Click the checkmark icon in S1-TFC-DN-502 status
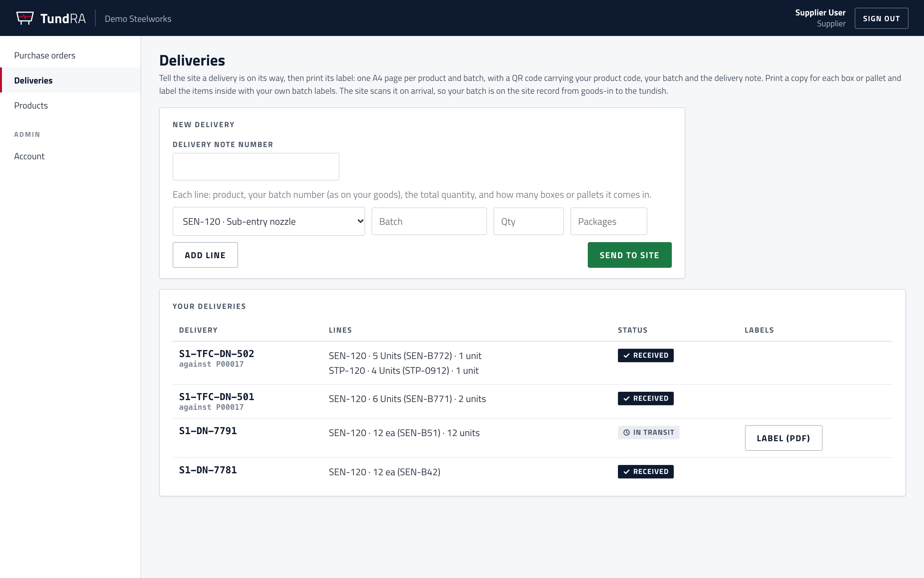 627,355
